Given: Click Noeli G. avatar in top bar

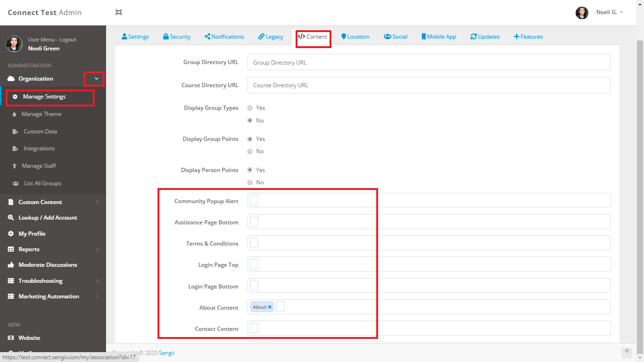Looking at the screenshot, I should [x=582, y=13].
